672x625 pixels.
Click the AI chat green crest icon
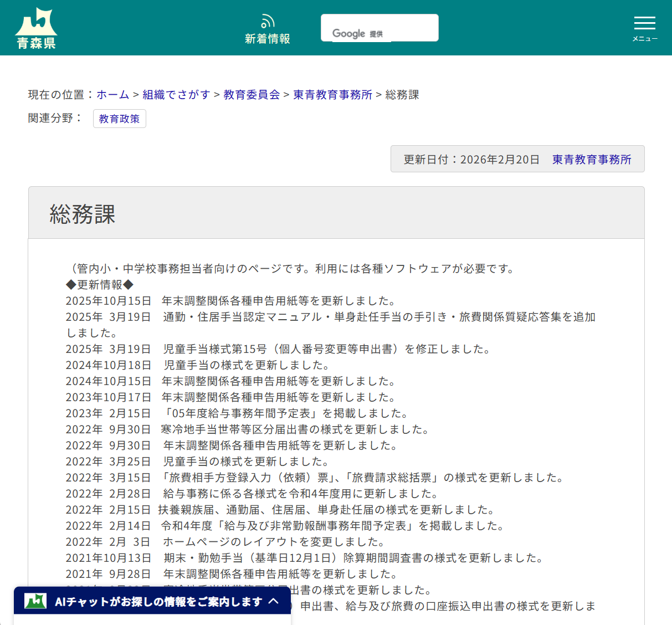35,601
